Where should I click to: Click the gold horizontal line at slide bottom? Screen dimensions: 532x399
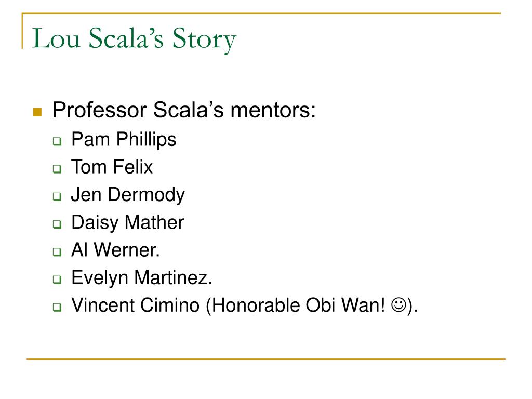pyautogui.click(x=266, y=359)
